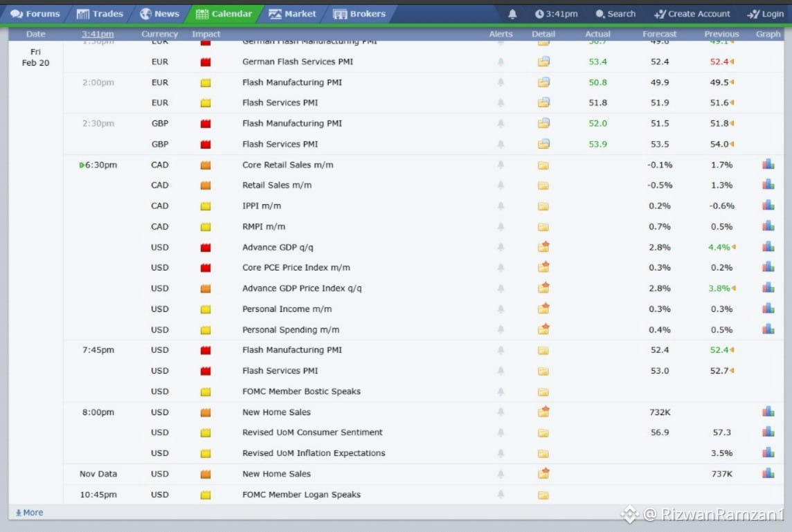Viewport: 792px width, 532px height.
Task: Click the Date column header
Action: coord(35,34)
